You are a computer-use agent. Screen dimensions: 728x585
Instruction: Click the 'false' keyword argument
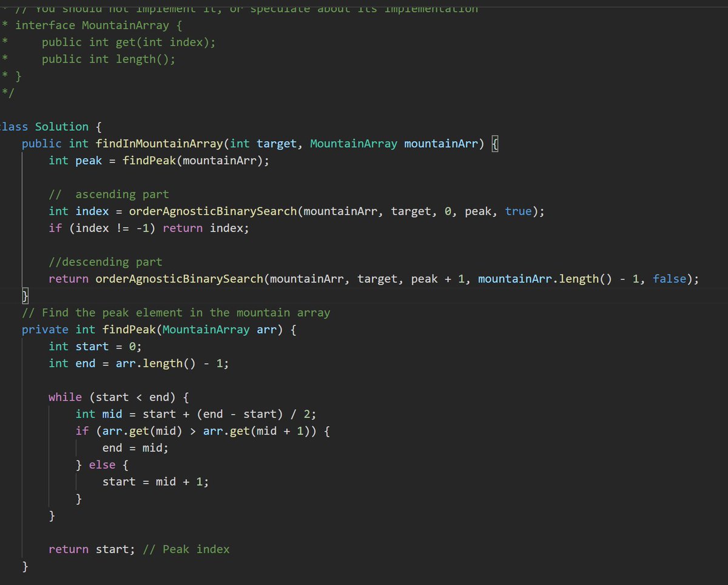[x=669, y=279]
